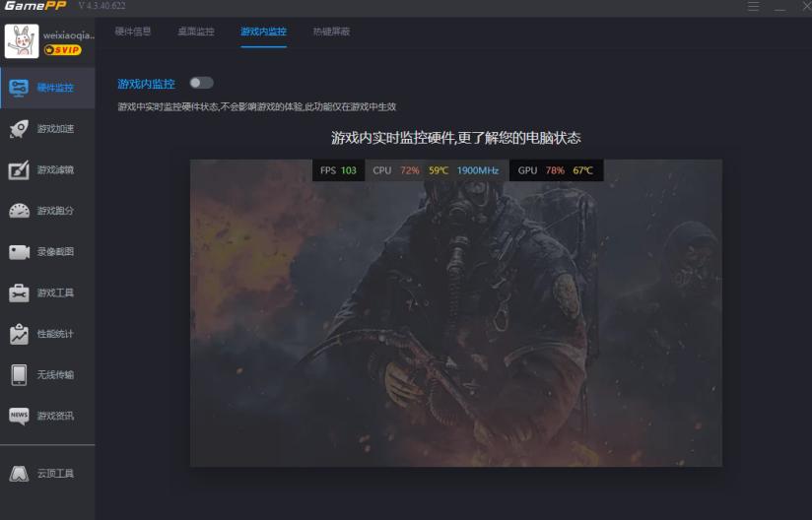Click the GPU 67℃ temperature value

click(582, 170)
